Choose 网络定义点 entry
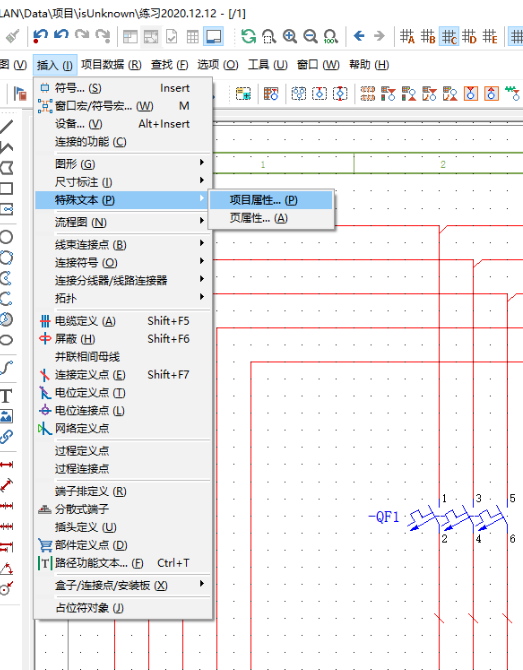This screenshot has height=670, width=523. (123, 429)
